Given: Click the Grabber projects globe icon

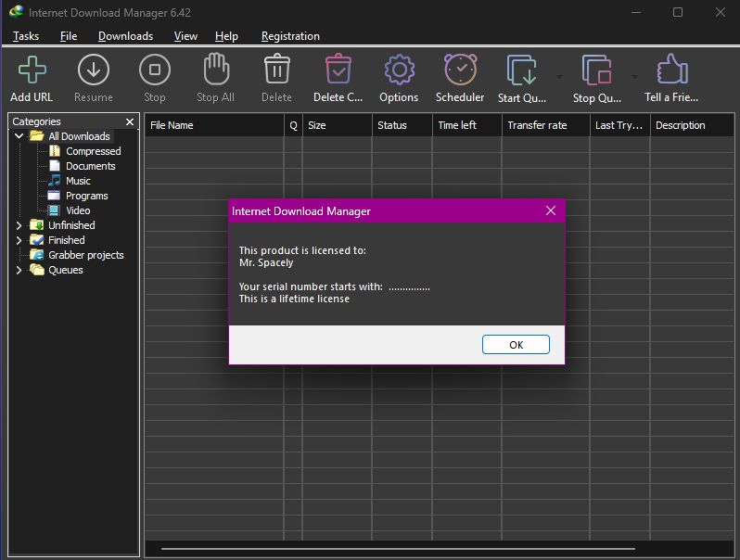Looking at the screenshot, I should tap(37, 255).
